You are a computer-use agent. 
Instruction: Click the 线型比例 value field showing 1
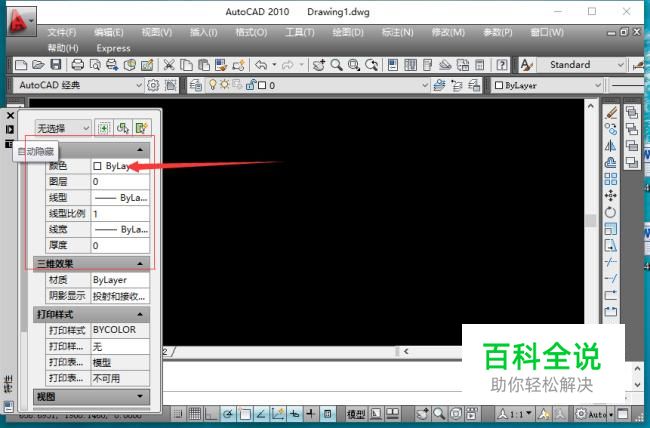click(x=120, y=214)
